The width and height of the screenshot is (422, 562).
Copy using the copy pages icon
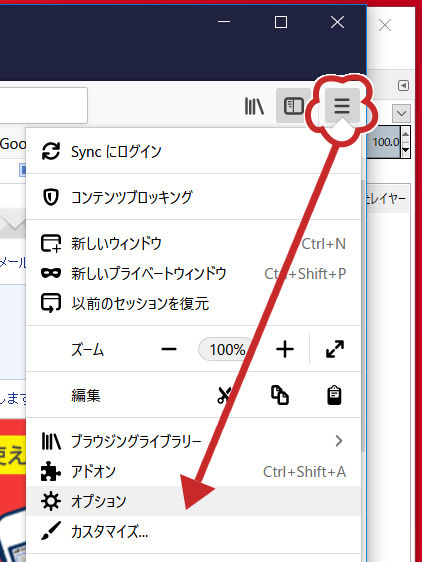(280, 395)
